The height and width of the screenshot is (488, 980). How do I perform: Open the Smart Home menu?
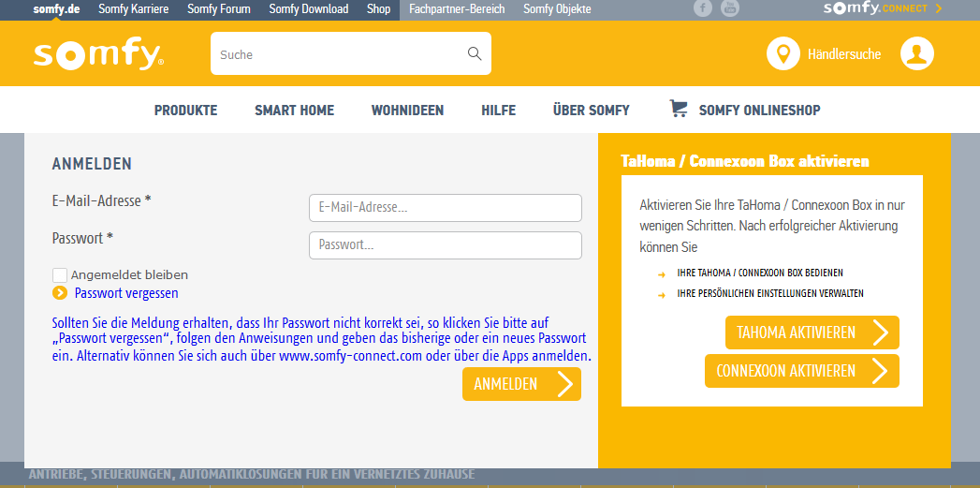[x=295, y=111]
